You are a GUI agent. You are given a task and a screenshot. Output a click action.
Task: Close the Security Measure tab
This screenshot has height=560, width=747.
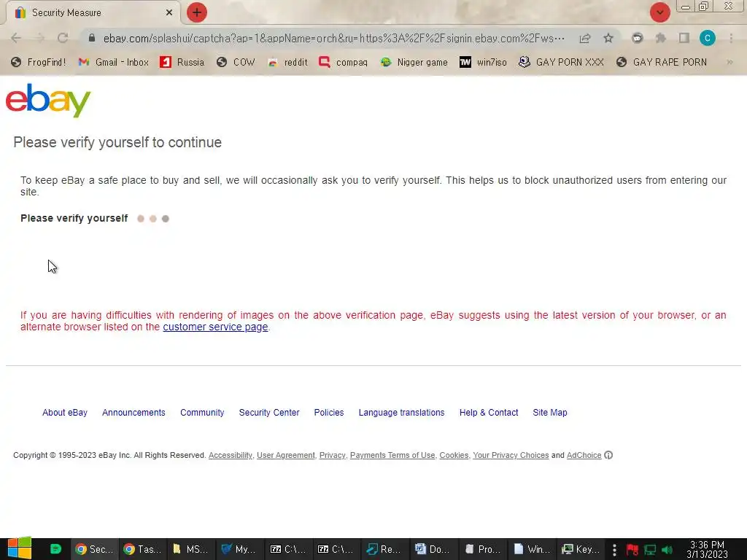(169, 13)
